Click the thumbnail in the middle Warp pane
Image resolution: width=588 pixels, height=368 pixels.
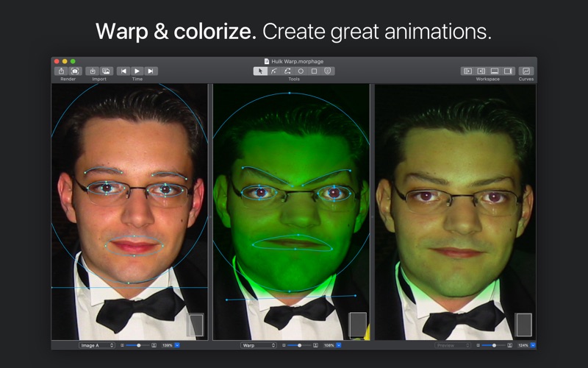pyautogui.click(x=357, y=325)
